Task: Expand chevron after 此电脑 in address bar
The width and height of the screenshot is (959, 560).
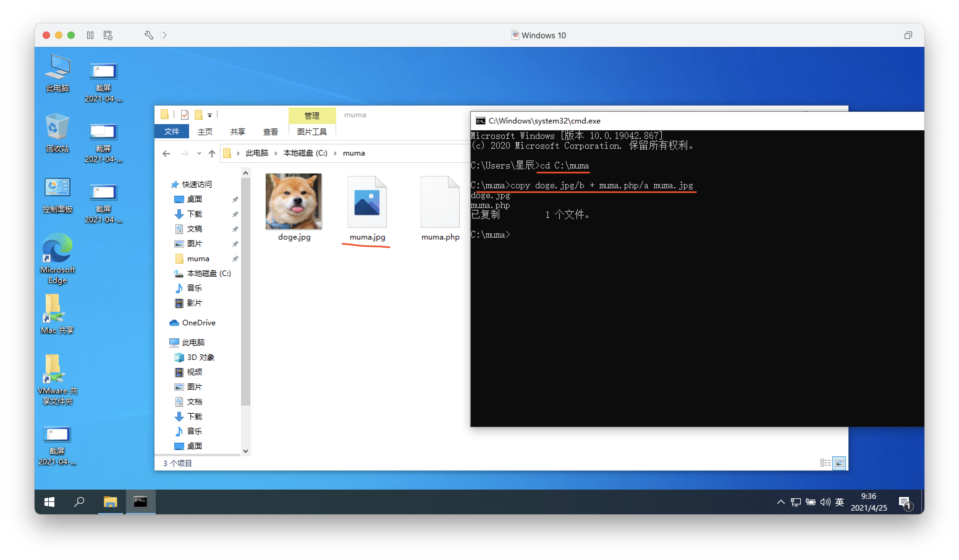Action: [x=276, y=153]
